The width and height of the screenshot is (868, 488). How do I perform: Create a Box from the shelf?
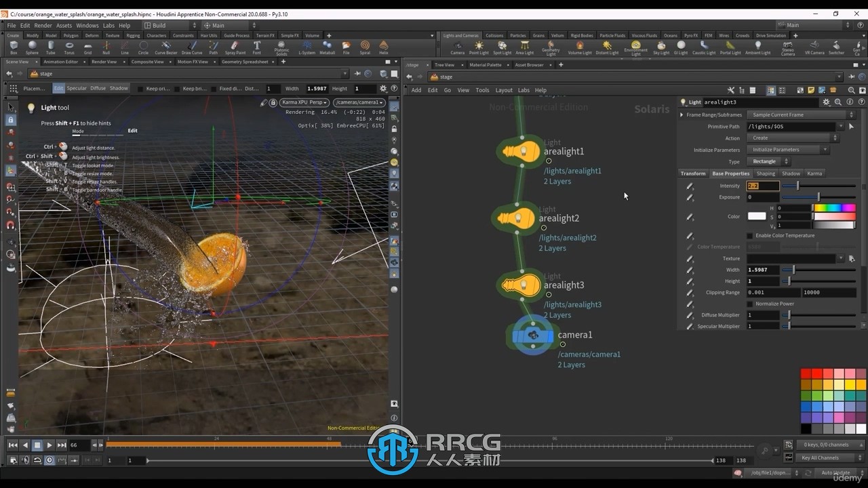point(14,47)
